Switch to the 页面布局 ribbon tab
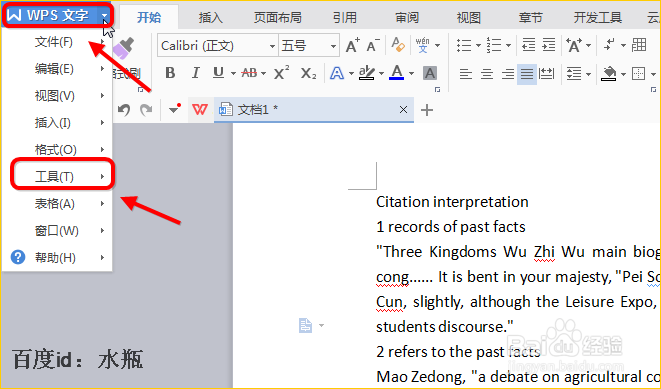 (277, 17)
